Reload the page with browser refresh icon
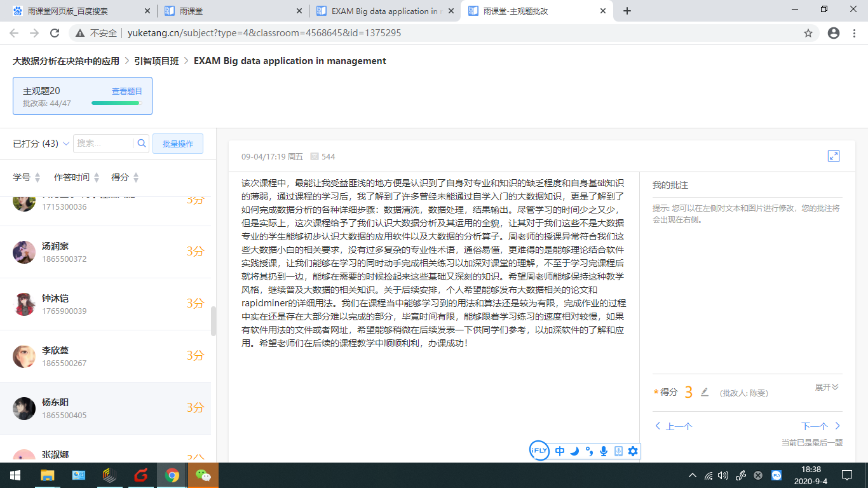The image size is (868, 488). click(x=55, y=33)
